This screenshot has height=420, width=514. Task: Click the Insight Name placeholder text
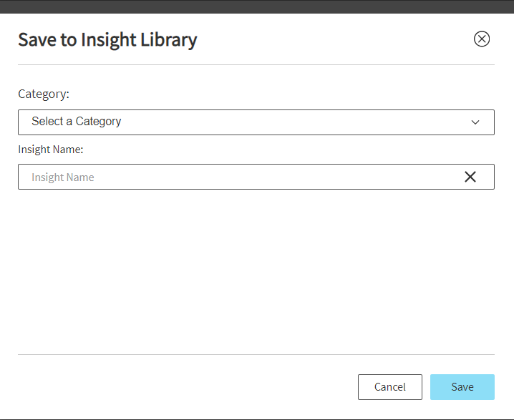(63, 177)
